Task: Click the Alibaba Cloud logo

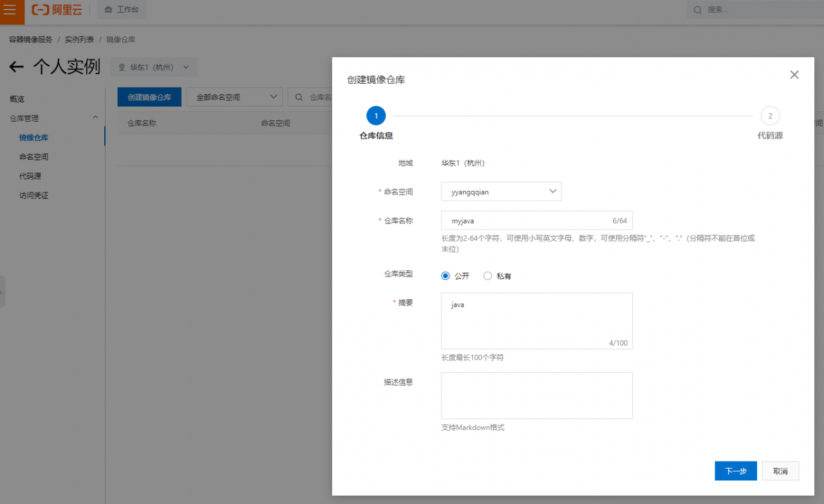Action: click(57, 10)
